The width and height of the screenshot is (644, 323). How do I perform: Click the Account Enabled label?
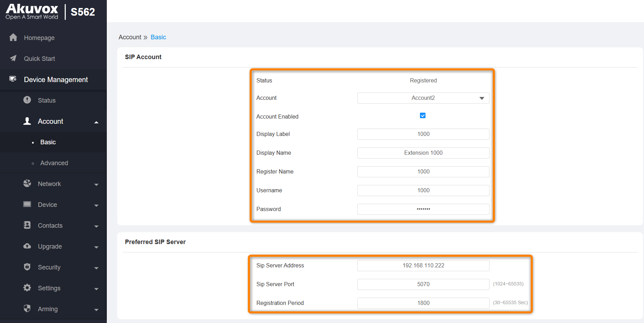[277, 116]
